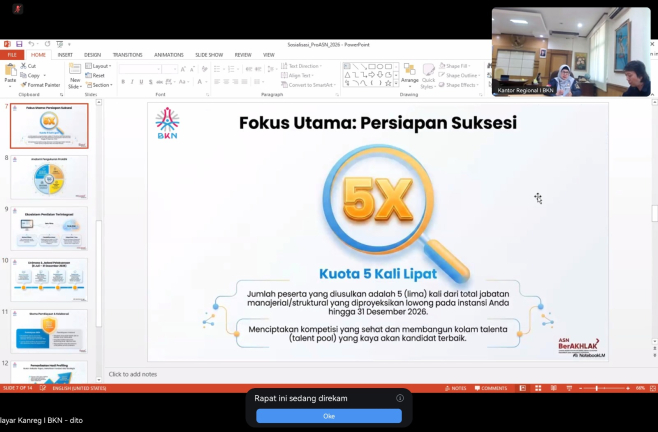Switch to Slide Sorter view icon
Image resolution: width=658 pixels, height=432 pixels.
[538, 388]
